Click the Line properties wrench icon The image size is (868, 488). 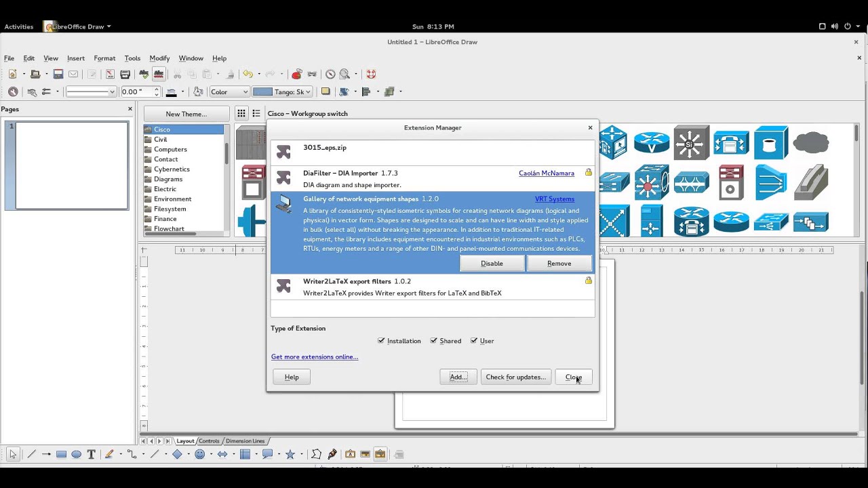coord(31,91)
